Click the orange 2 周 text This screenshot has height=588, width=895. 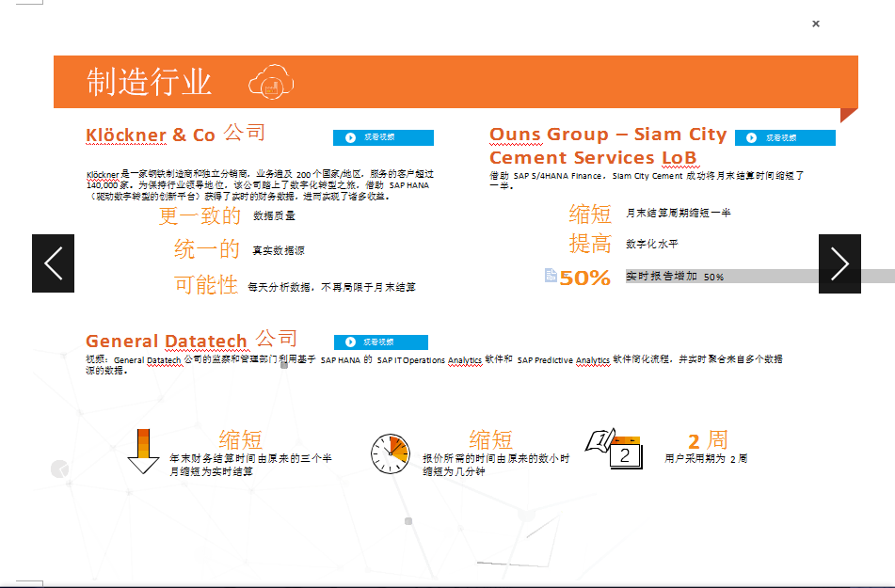(x=708, y=440)
